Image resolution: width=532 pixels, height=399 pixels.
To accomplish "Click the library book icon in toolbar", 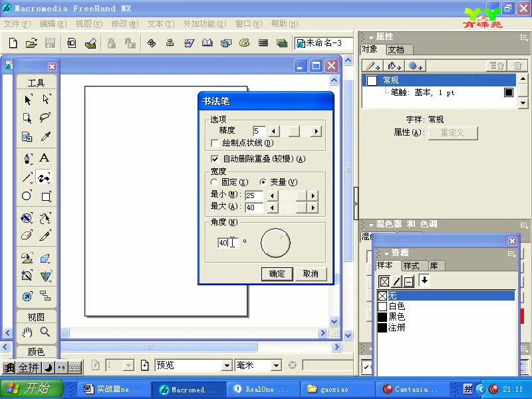I will coord(207,43).
